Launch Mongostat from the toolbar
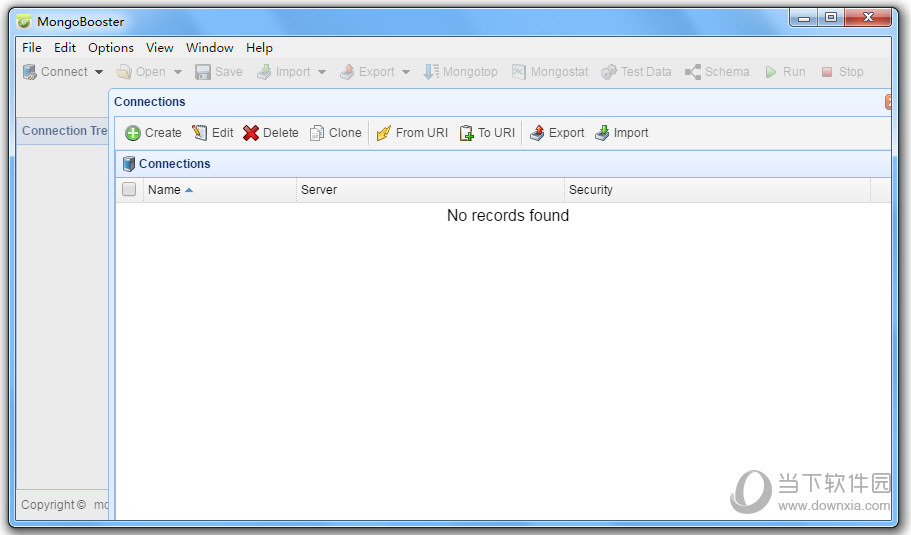Image resolution: width=911 pixels, height=535 pixels. click(550, 72)
